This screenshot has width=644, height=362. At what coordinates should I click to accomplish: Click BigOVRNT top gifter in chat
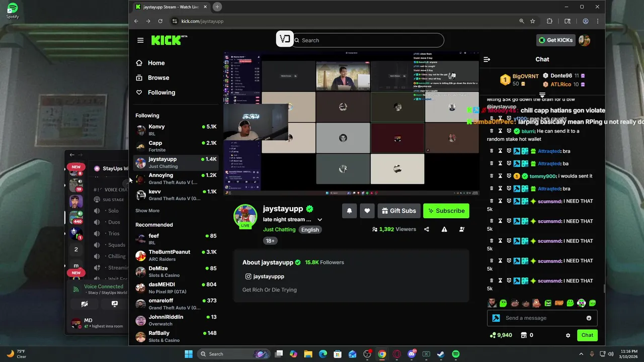coord(519,79)
